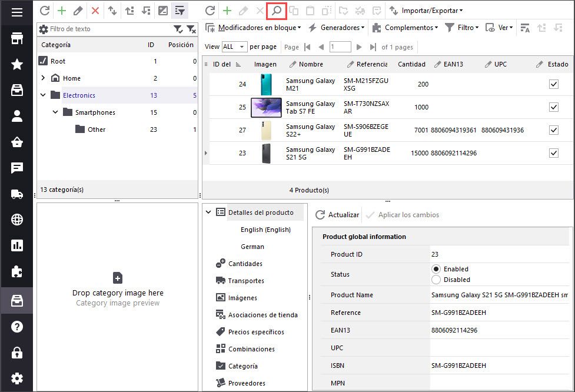This screenshot has width=575, height=392.
Task: Open the puzzle modules icon in sidebar
Action: tap(17, 272)
